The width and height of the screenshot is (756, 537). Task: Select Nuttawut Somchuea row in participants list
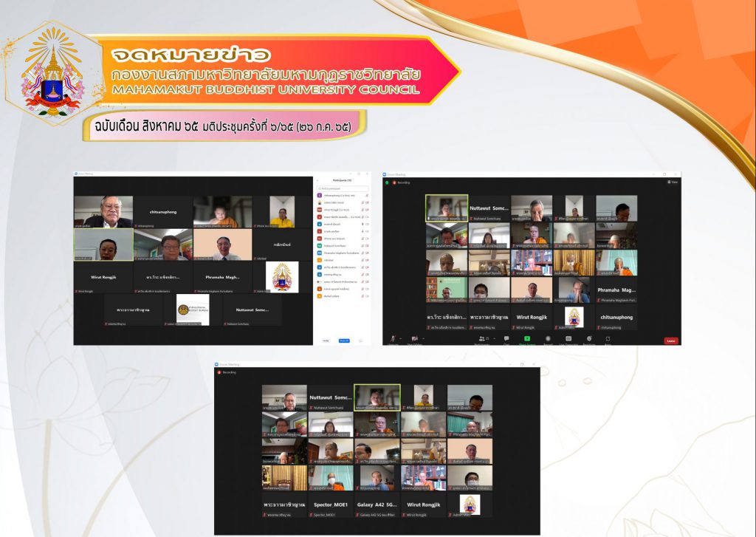click(343, 245)
